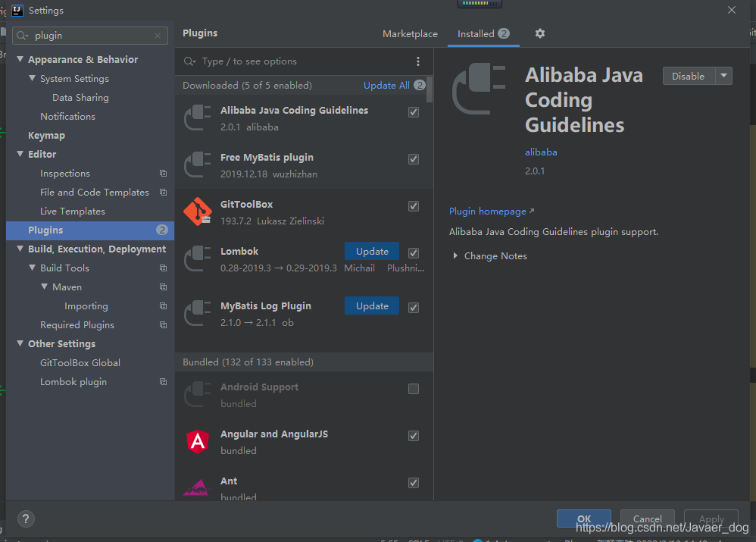756x542 pixels.
Task: Toggle the Ant plugin checkbox
Action: pyautogui.click(x=413, y=483)
